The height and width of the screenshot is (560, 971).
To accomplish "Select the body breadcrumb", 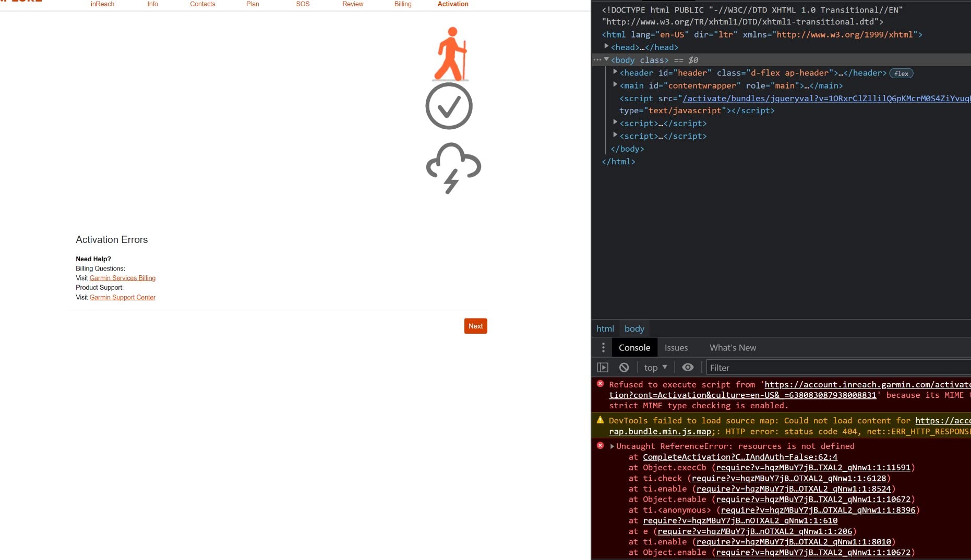I will (634, 328).
